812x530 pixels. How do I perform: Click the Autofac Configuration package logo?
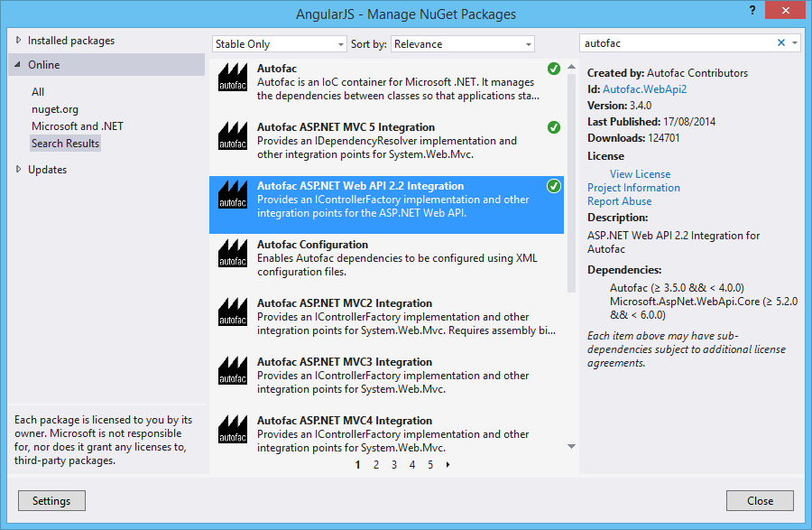[x=233, y=254]
